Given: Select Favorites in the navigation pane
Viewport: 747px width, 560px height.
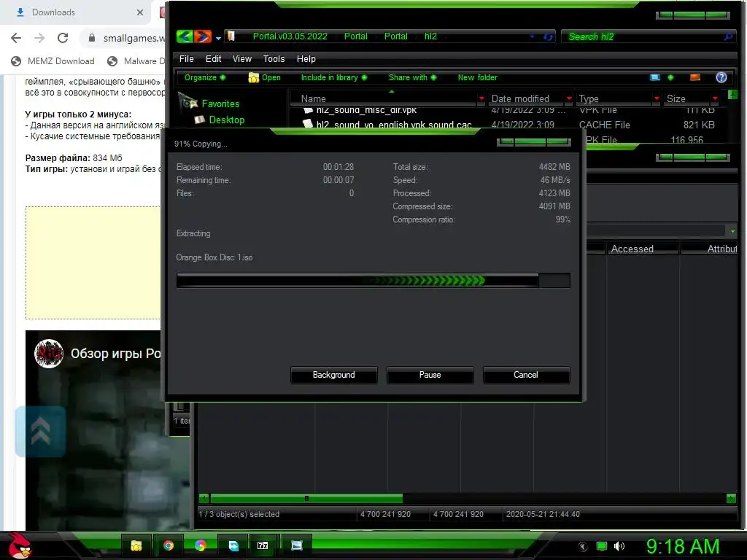Looking at the screenshot, I should pyautogui.click(x=220, y=104).
